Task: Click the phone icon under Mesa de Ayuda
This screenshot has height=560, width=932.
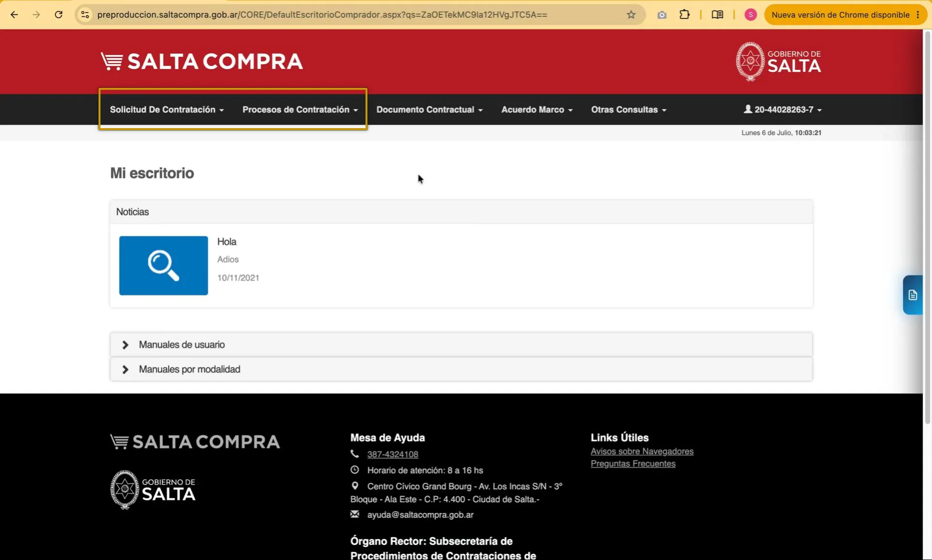Action: coord(355,454)
